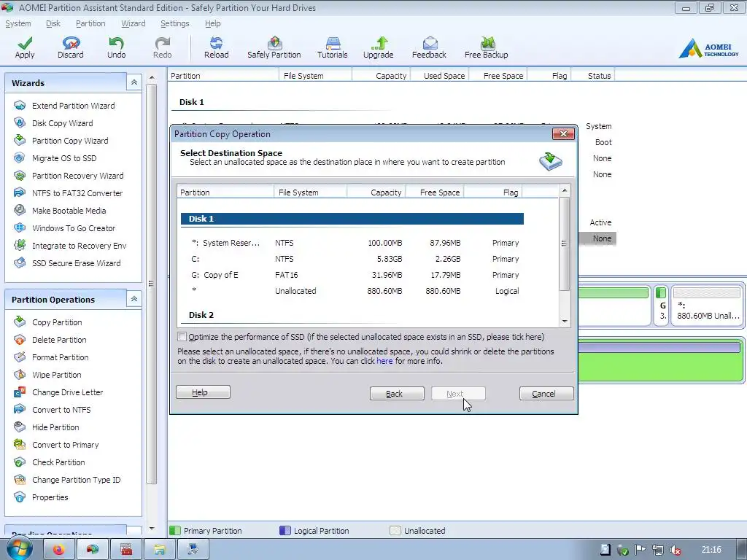Select the 880.60MB Unallocated disk map block
Screen dimensions: 747x560
point(707,306)
